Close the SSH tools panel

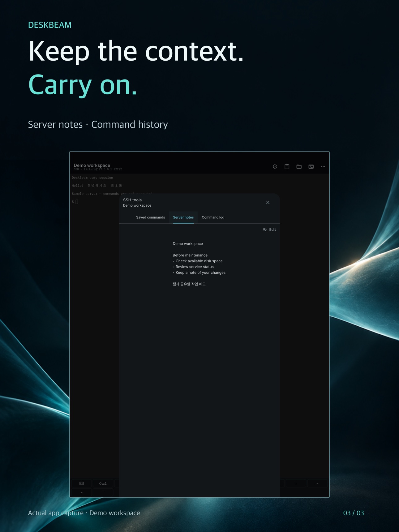(268, 203)
